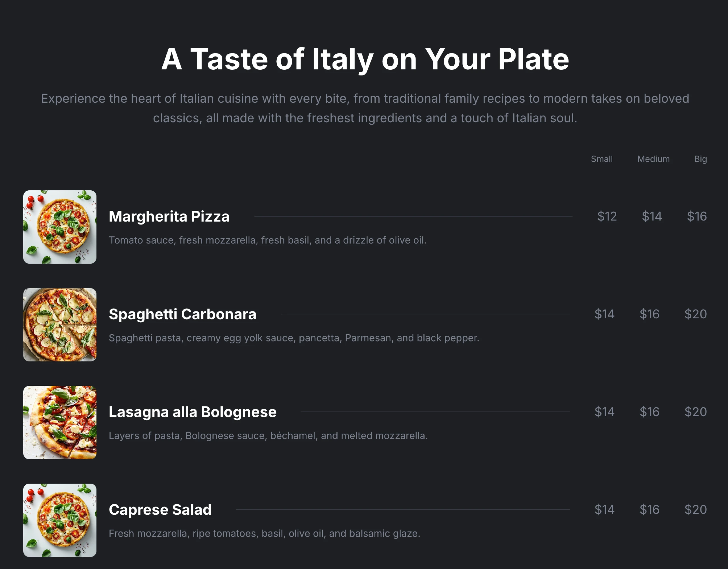Click the Margherita Pizza title
This screenshot has width=728, height=569.
pyautogui.click(x=169, y=217)
